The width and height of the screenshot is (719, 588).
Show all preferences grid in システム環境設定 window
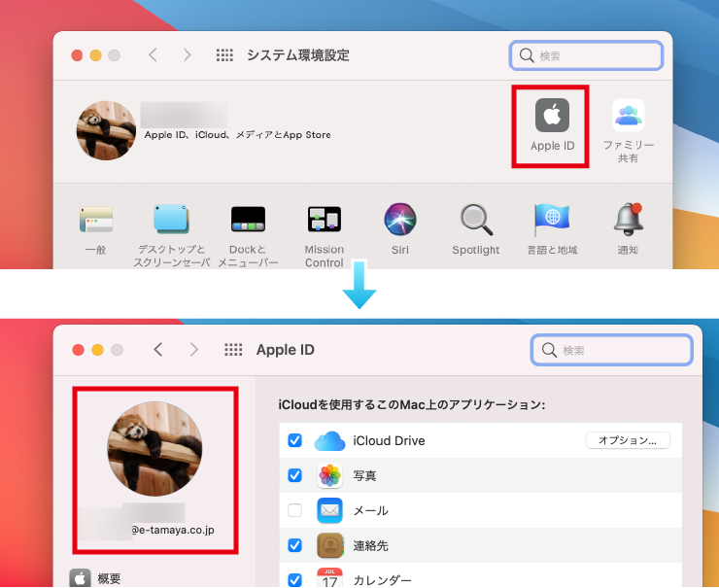coord(224,55)
